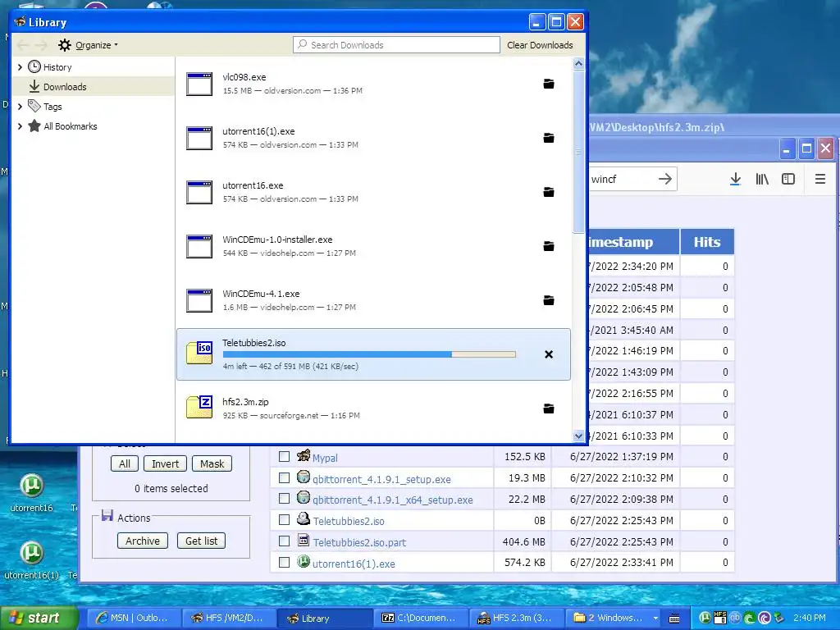Image resolution: width=840 pixels, height=630 pixels.
Task: Click the Archive action button
Action: (x=143, y=541)
